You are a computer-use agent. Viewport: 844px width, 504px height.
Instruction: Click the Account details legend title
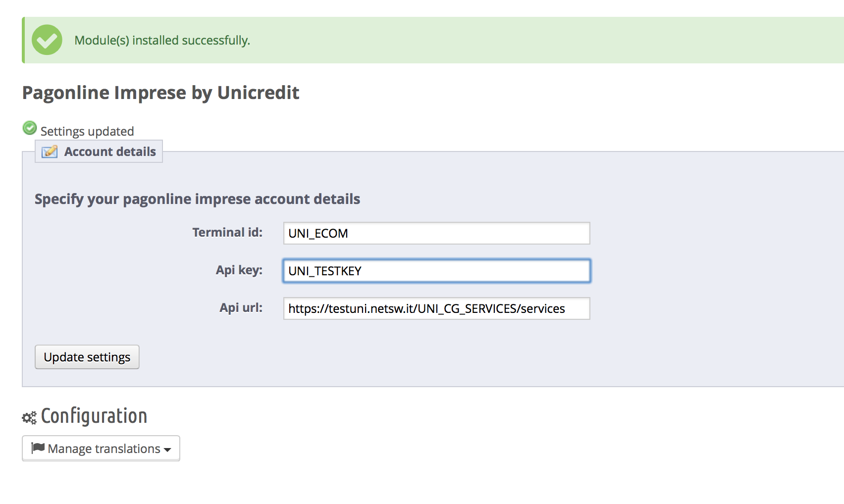[110, 151]
